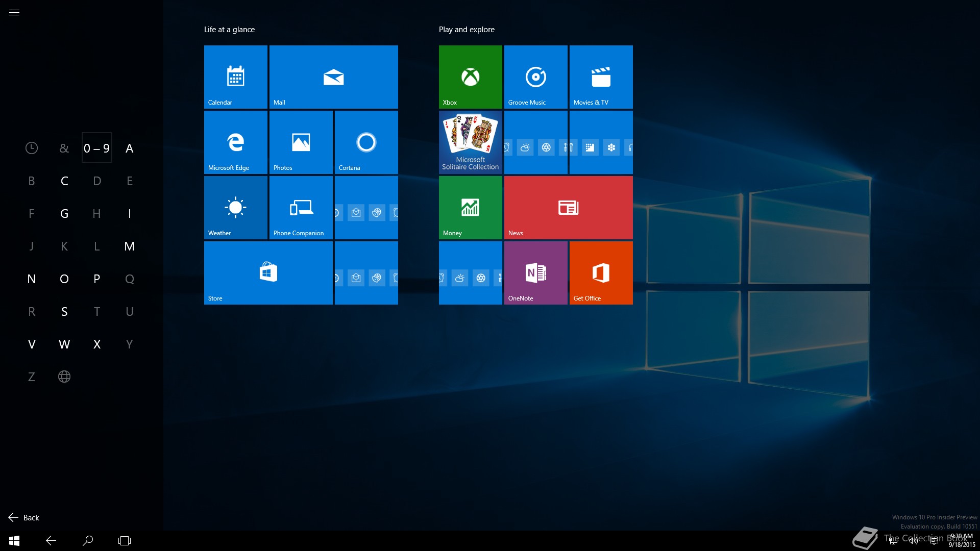Image resolution: width=980 pixels, height=551 pixels.
Task: Jump to apps starting with S
Action: point(64,311)
